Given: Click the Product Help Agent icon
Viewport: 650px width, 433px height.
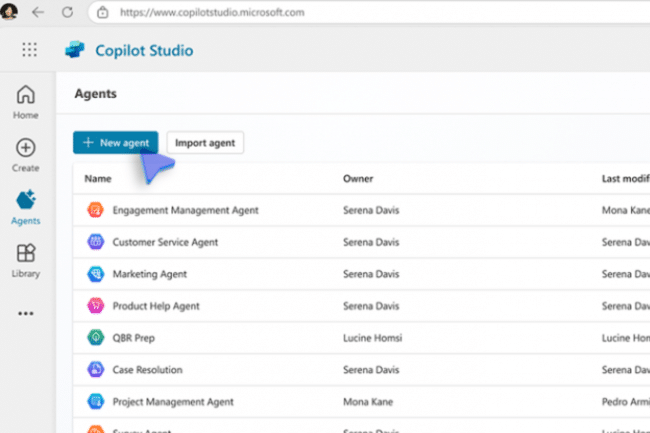Looking at the screenshot, I should (95, 306).
